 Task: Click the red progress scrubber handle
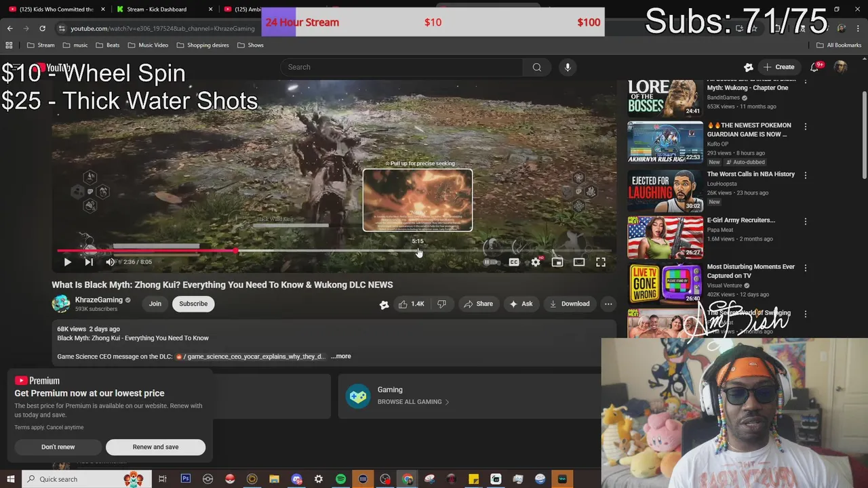tap(236, 251)
